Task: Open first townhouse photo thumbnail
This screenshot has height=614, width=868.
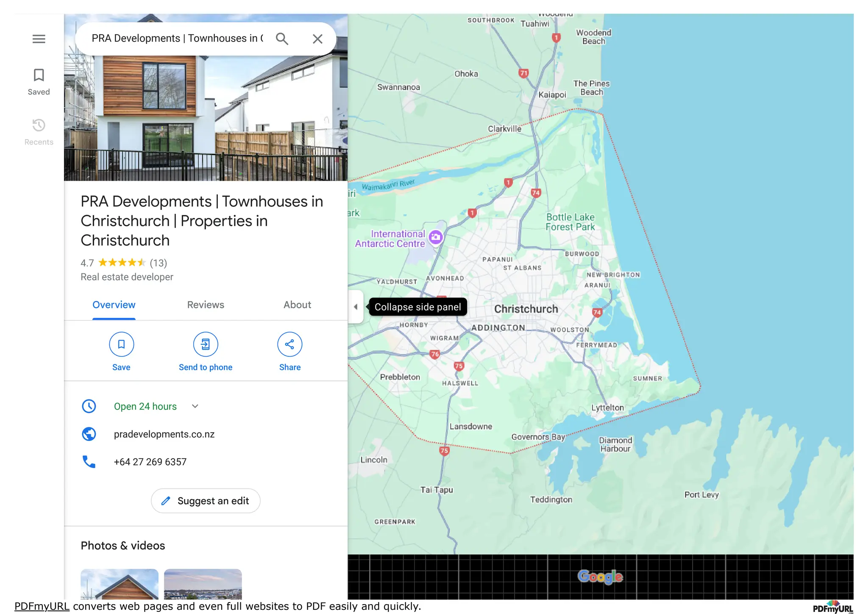Action: (120, 584)
